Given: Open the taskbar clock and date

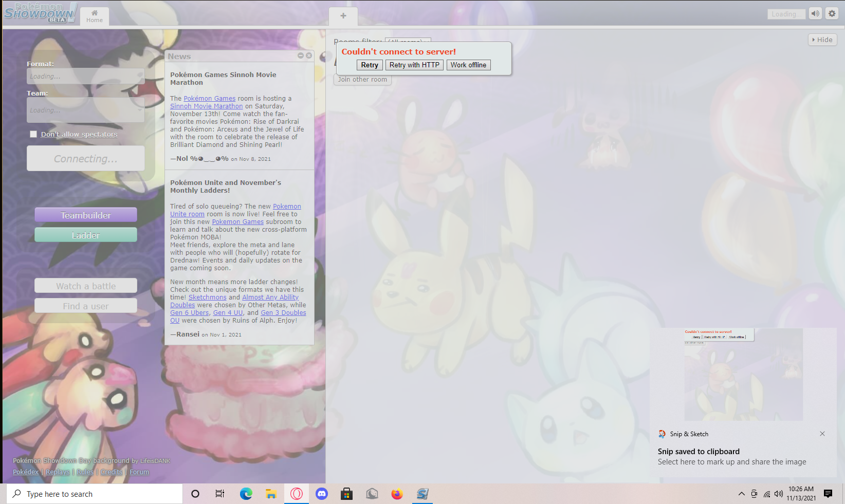Looking at the screenshot, I should 801,494.
